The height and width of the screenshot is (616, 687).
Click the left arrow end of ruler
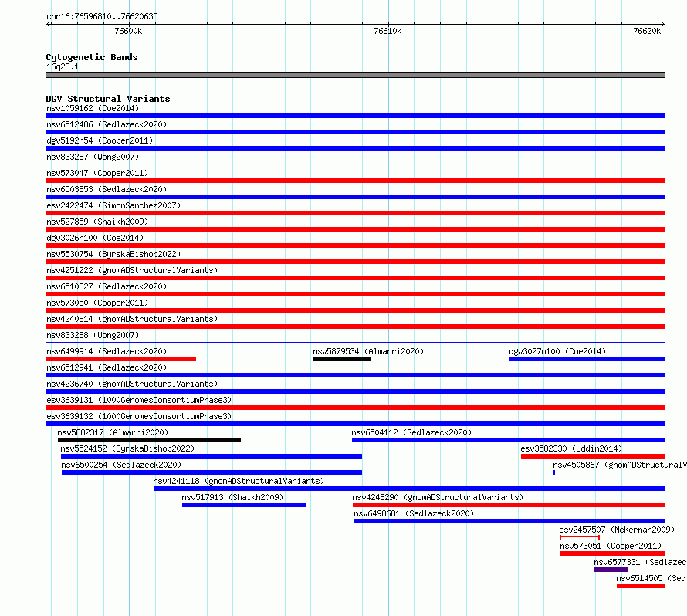(x=49, y=24)
